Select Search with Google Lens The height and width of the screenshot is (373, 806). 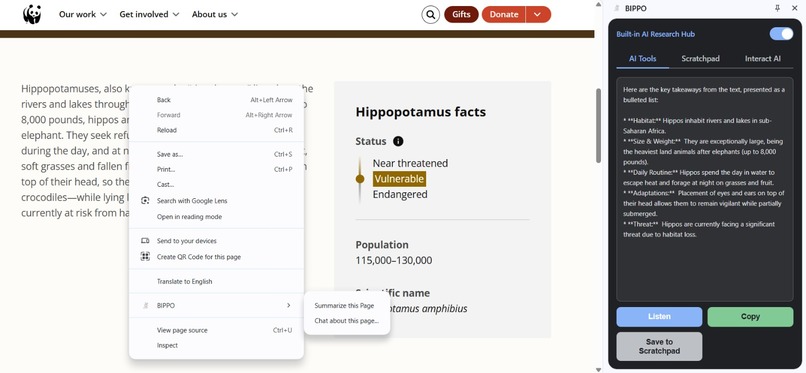(216, 201)
